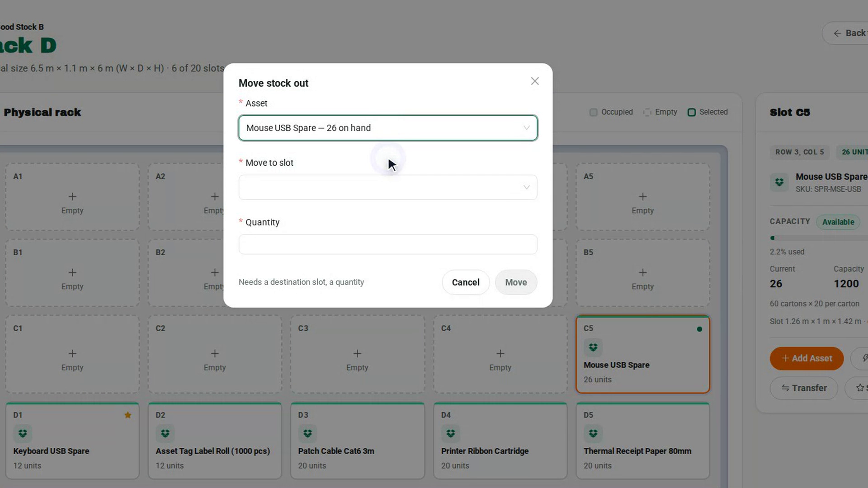
Task: Click the Slot C5 panel heading
Action: [x=790, y=112]
